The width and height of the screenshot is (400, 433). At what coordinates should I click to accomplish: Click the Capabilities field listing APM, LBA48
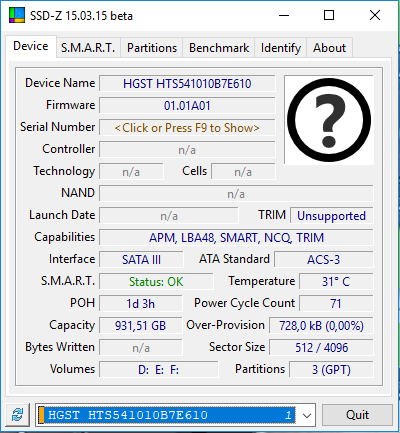point(236,238)
